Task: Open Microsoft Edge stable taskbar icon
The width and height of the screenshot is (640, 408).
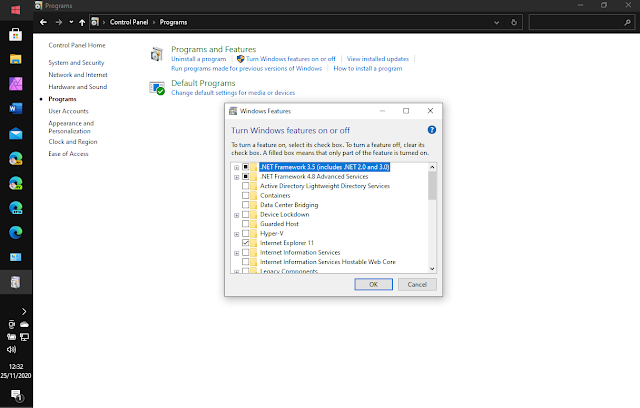Action: point(16,233)
